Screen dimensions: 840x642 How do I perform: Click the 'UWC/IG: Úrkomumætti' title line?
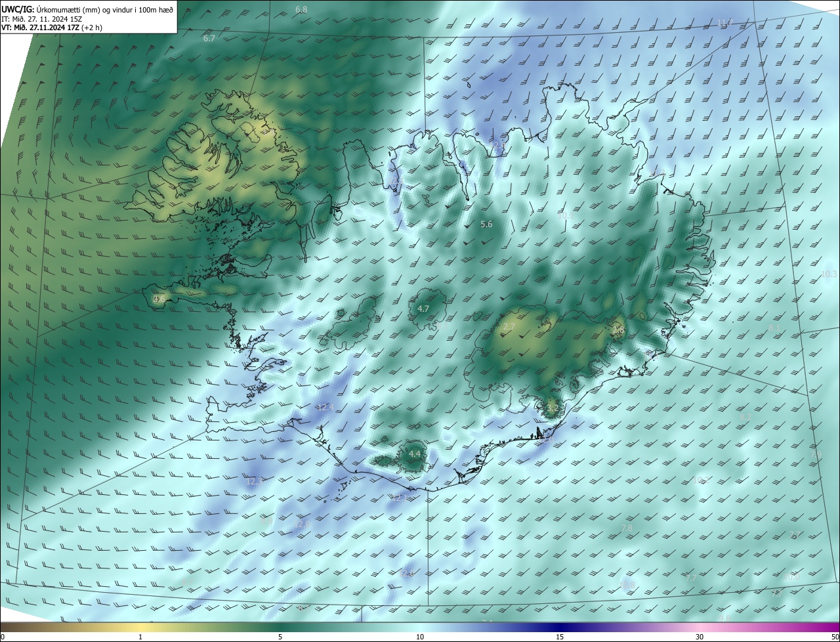pos(88,10)
